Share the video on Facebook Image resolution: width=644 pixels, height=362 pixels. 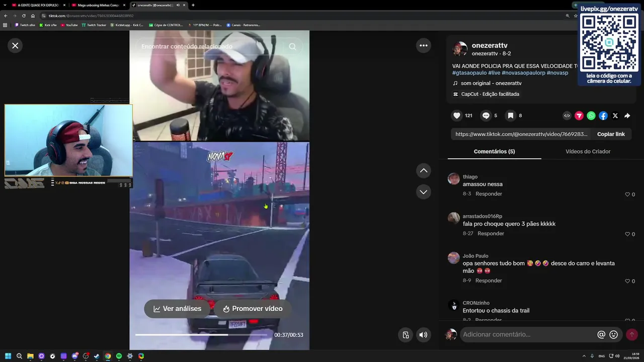click(x=603, y=116)
